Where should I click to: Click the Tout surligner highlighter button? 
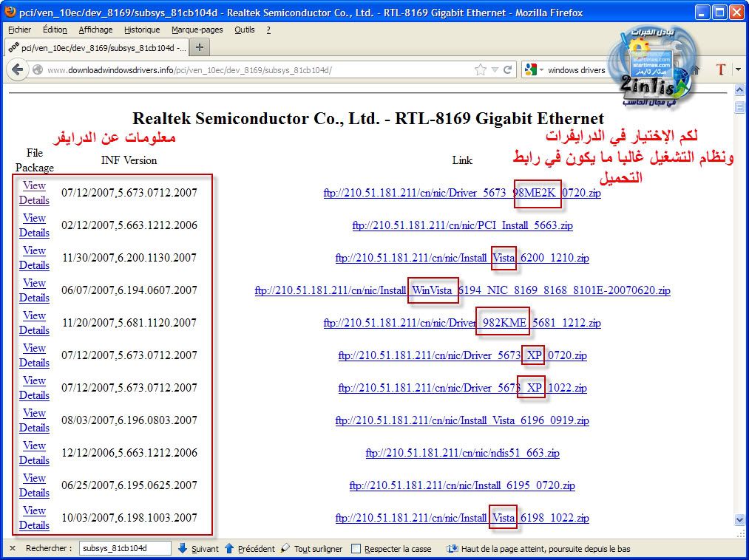[x=311, y=548]
